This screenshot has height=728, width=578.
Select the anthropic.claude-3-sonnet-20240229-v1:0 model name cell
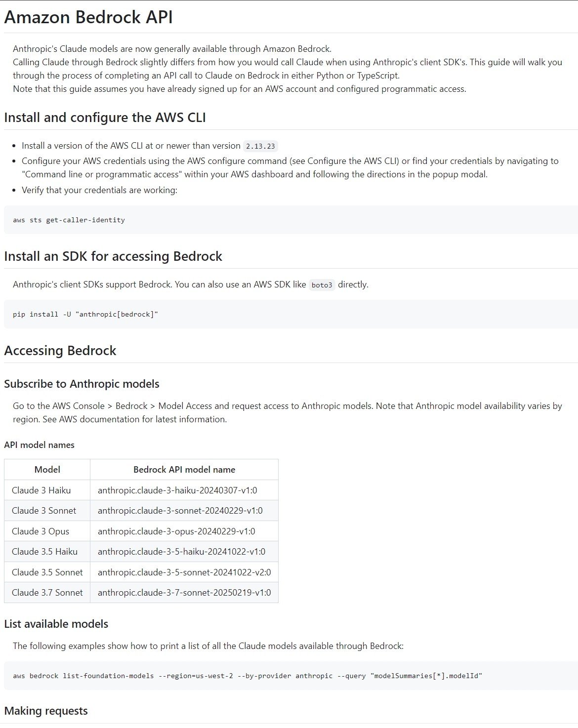tap(180, 511)
